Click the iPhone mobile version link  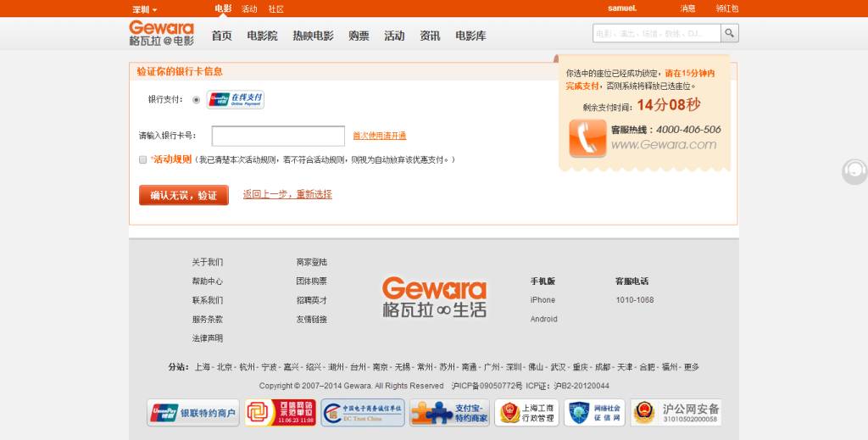542,300
